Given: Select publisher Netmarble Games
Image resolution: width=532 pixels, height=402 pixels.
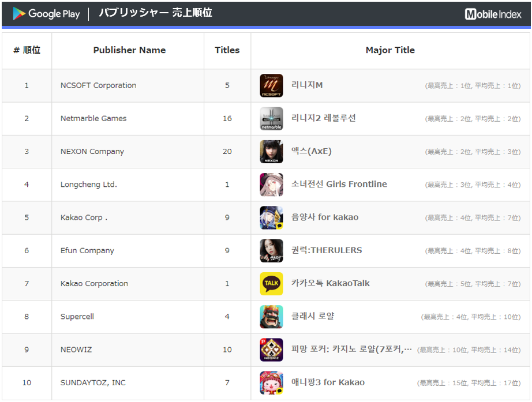Looking at the screenshot, I should point(93,118).
